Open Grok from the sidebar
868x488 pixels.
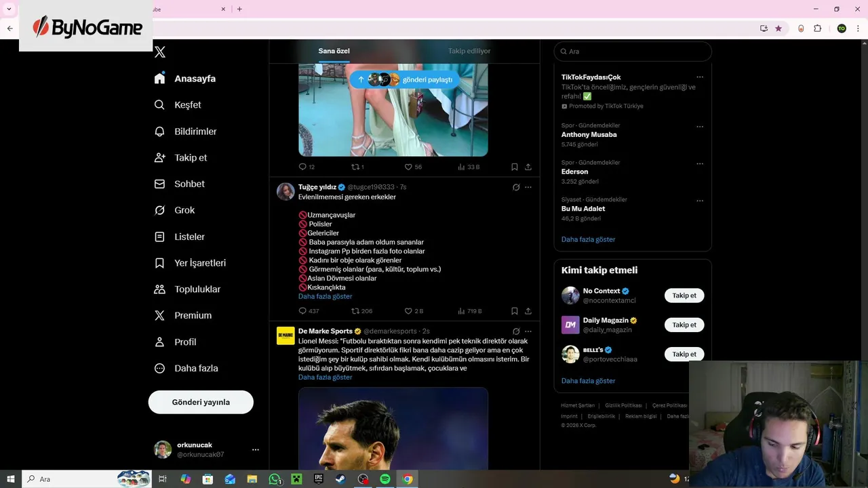point(174,210)
